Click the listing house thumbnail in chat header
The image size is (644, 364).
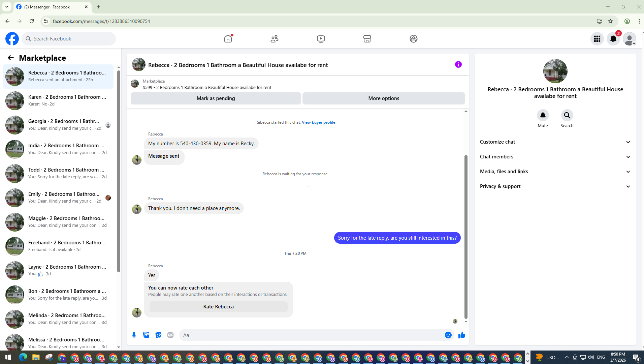point(139,64)
